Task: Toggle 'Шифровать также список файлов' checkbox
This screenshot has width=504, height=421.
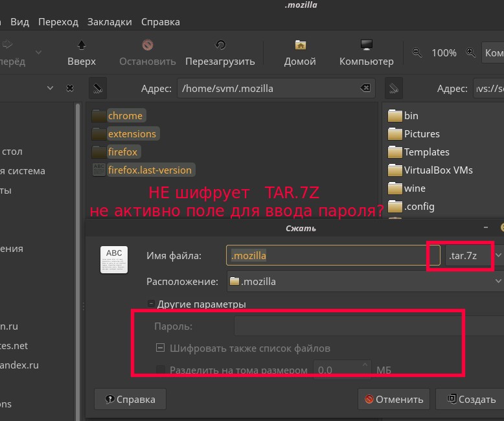Action: [161, 348]
